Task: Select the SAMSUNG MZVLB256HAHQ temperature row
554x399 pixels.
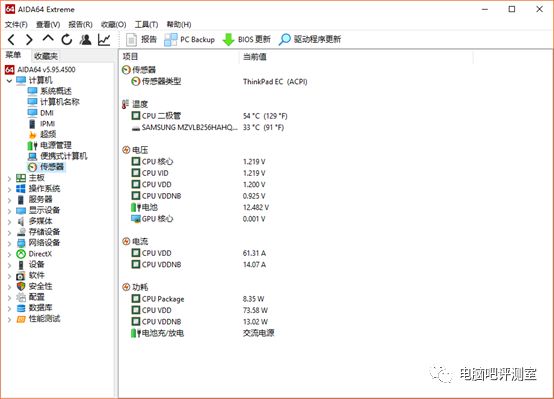Action: pos(208,128)
